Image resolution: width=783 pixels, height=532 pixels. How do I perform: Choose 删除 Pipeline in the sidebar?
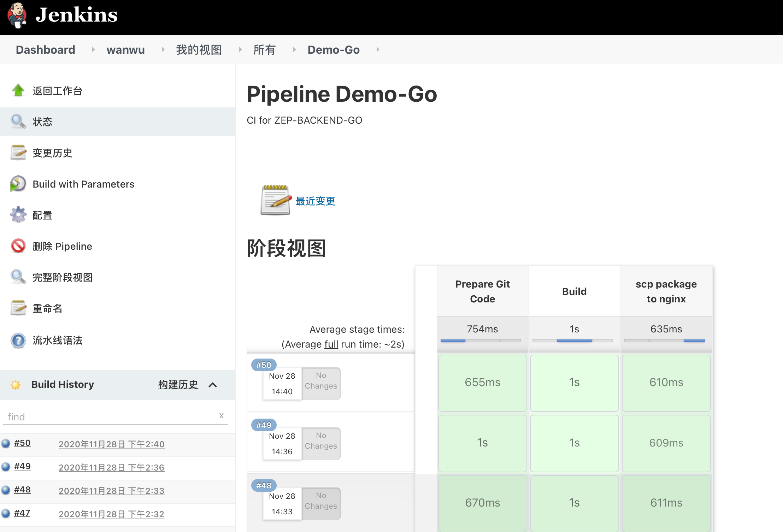[x=62, y=246]
